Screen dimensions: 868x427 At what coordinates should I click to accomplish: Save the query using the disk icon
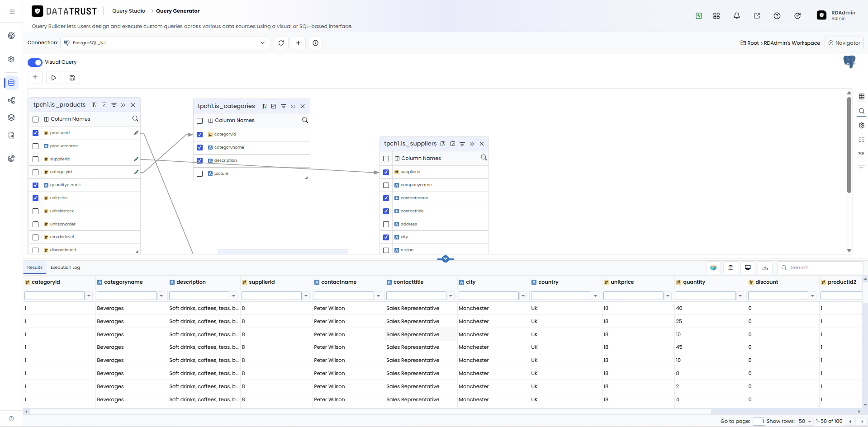tap(72, 78)
